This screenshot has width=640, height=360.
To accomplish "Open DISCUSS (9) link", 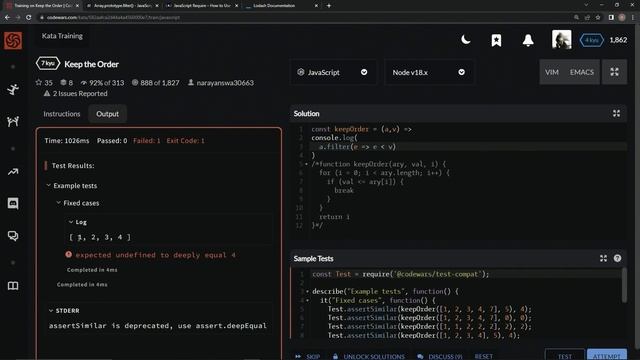I will point(440,356).
